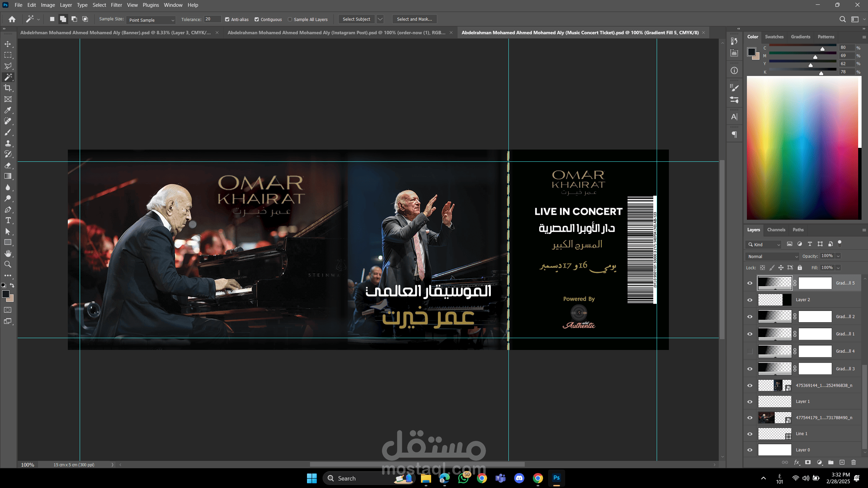The width and height of the screenshot is (868, 488).
Task: Create a new layer icon
Action: (x=842, y=462)
